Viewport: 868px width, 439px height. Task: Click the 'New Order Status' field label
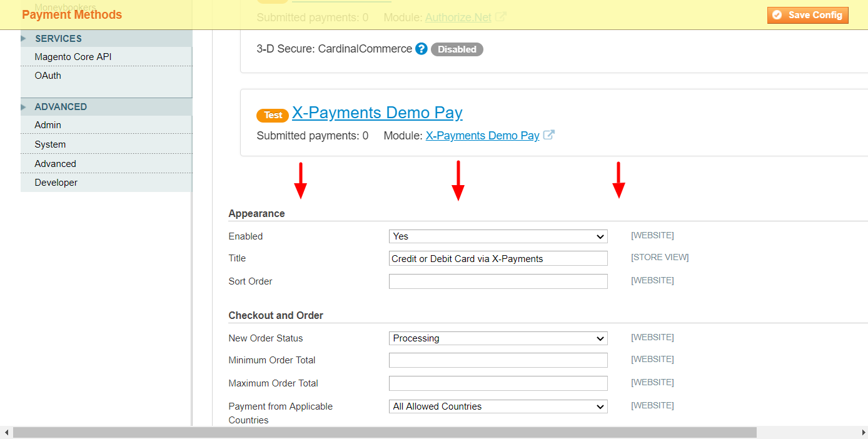(x=266, y=338)
